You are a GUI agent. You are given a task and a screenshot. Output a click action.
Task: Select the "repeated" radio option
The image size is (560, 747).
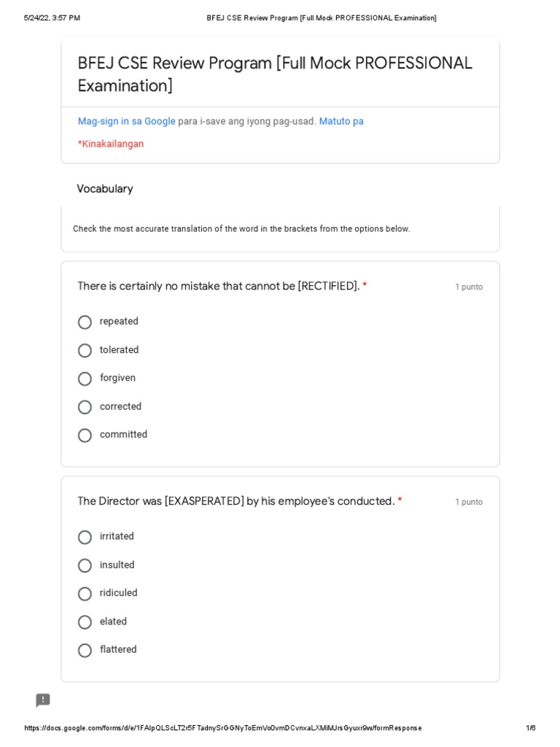pos(85,322)
